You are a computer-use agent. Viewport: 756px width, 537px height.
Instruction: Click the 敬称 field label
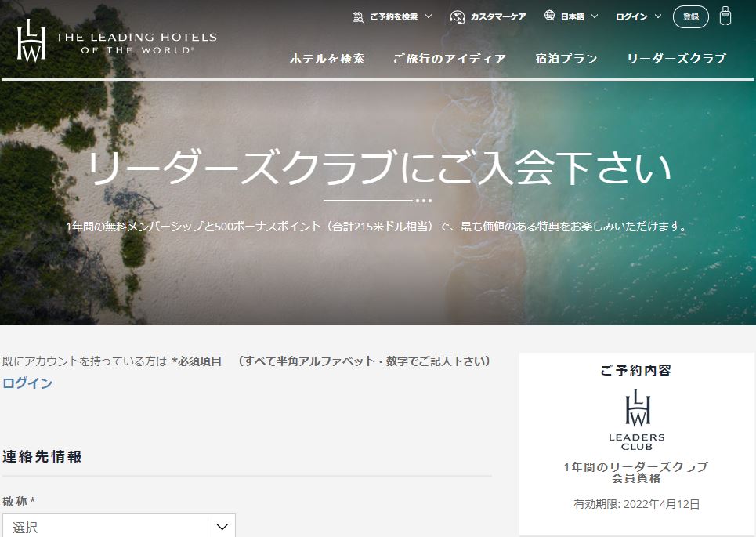pos(19,501)
